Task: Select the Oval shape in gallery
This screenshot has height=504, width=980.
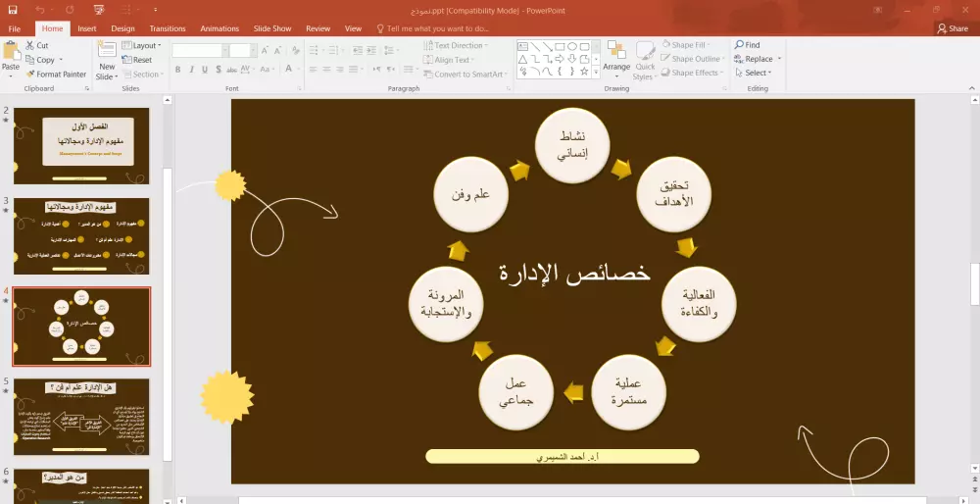Action: coord(572,47)
